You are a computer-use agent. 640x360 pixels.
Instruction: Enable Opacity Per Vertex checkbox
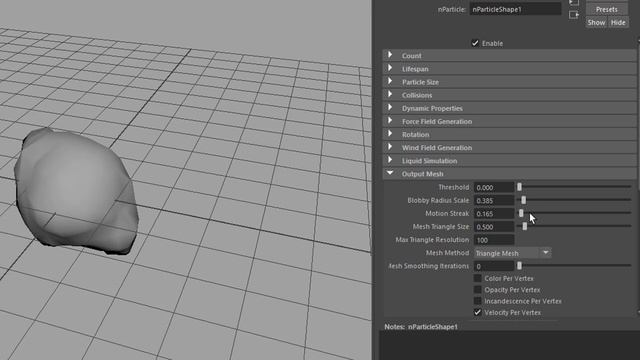pos(477,290)
